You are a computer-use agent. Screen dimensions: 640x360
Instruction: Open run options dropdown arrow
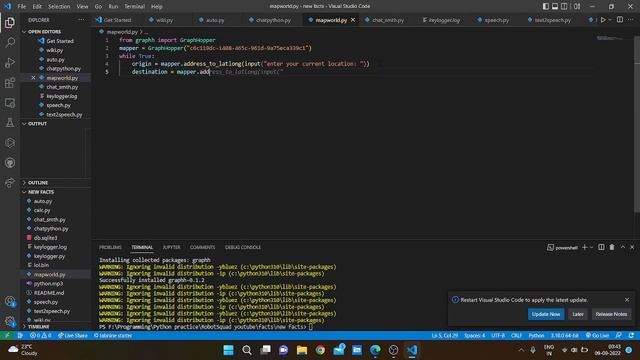click(x=610, y=20)
